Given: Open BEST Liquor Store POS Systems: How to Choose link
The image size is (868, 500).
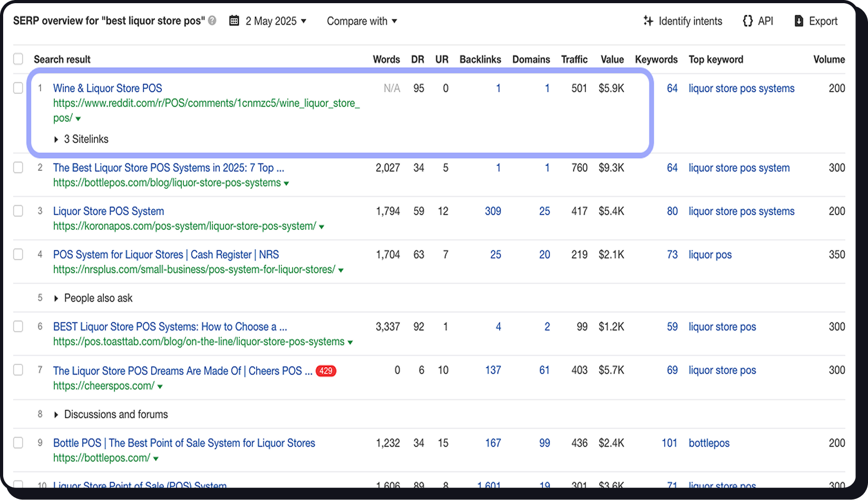Looking at the screenshot, I should tap(170, 326).
